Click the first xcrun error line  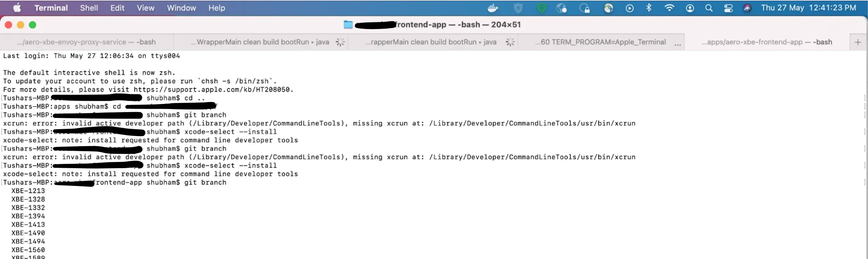coord(319,123)
